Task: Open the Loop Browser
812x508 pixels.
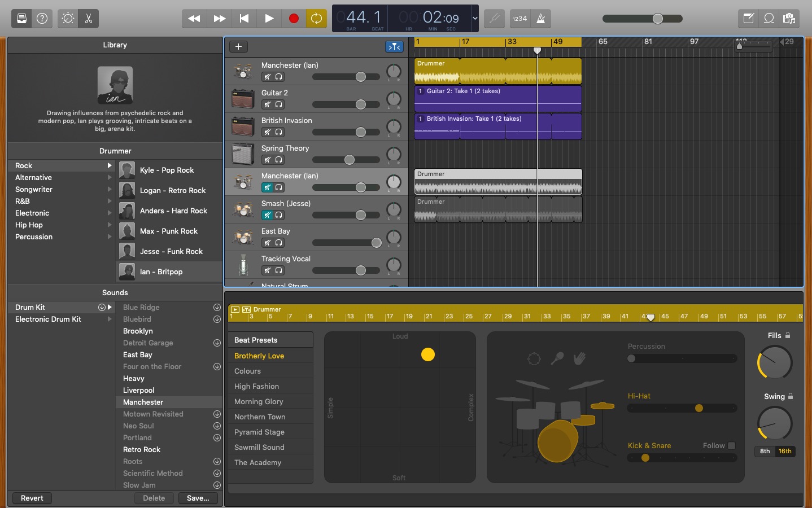Action: point(769,18)
